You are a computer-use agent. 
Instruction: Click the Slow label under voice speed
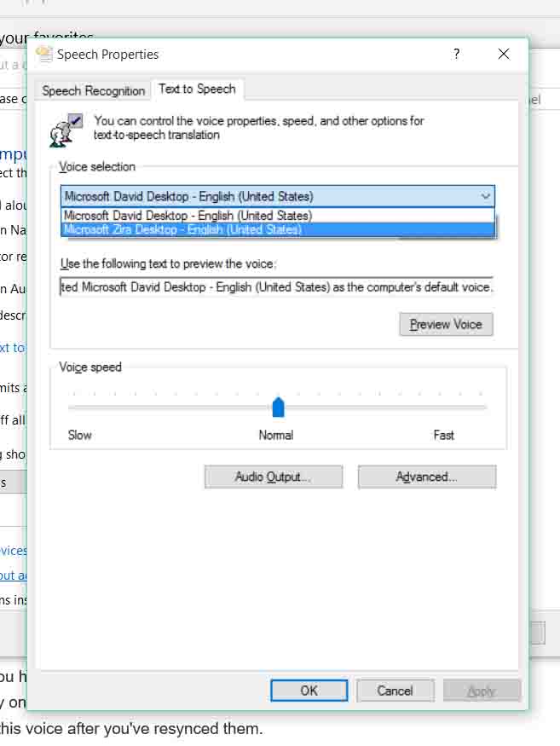point(79,435)
